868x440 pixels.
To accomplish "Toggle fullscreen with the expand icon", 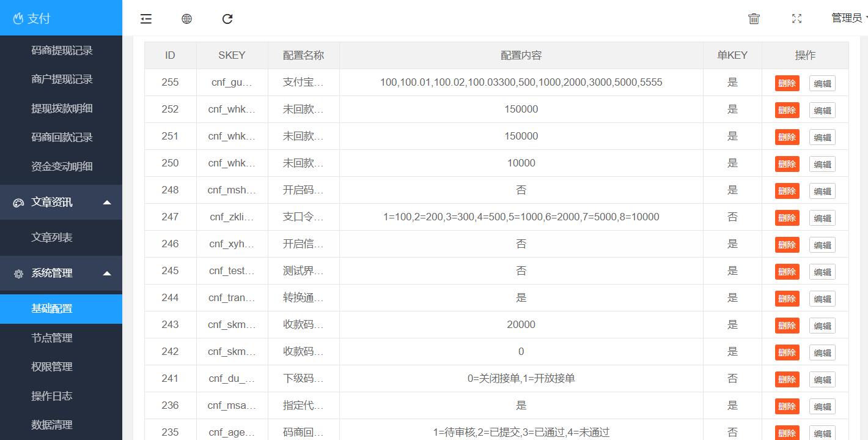I will click(x=796, y=19).
